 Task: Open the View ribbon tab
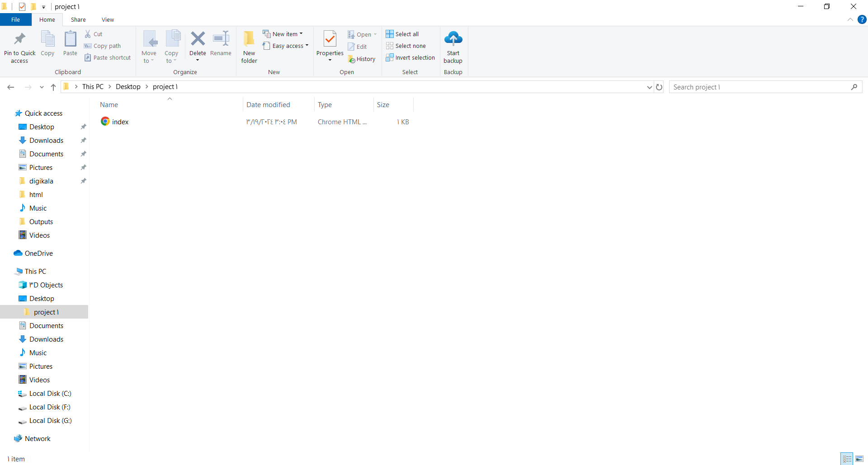coord(108,19)
